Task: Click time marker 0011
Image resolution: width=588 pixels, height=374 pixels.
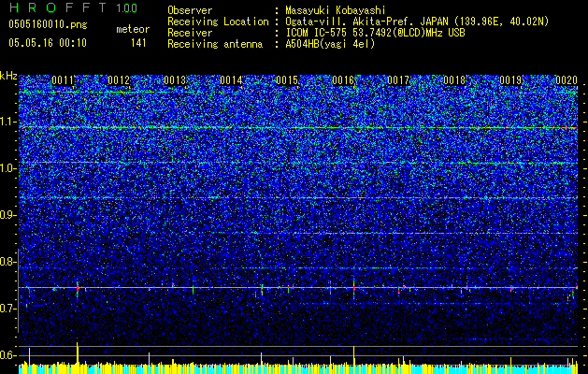Action: coord(63,80)
